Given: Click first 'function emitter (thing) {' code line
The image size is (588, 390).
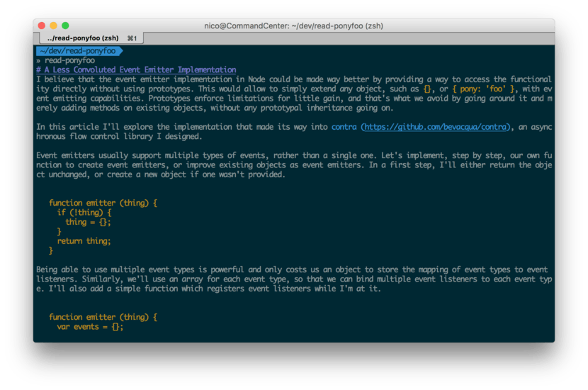Looking at the screenshot, I should (103, 203).
